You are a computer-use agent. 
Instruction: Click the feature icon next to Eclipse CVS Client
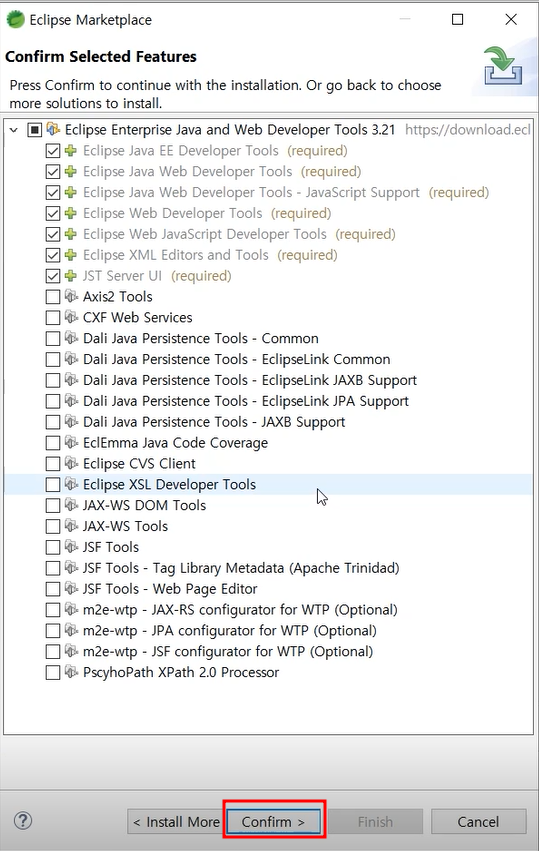(71, 463)
